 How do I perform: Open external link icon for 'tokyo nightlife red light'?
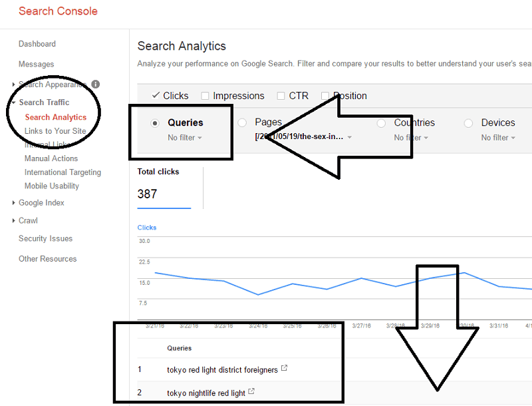(251, 391)
